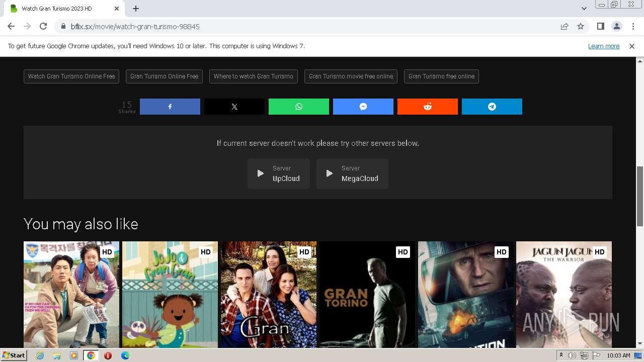Open the Action Center flag tray icon

(595, 355)
